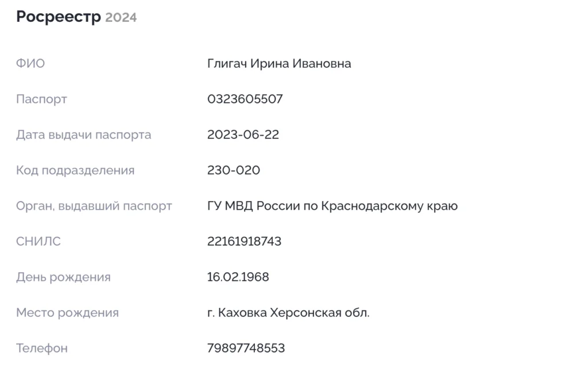Click the ФИО field label
This screenshot has width=588, height=379.
pyautogui.click(x=30, y=63)
